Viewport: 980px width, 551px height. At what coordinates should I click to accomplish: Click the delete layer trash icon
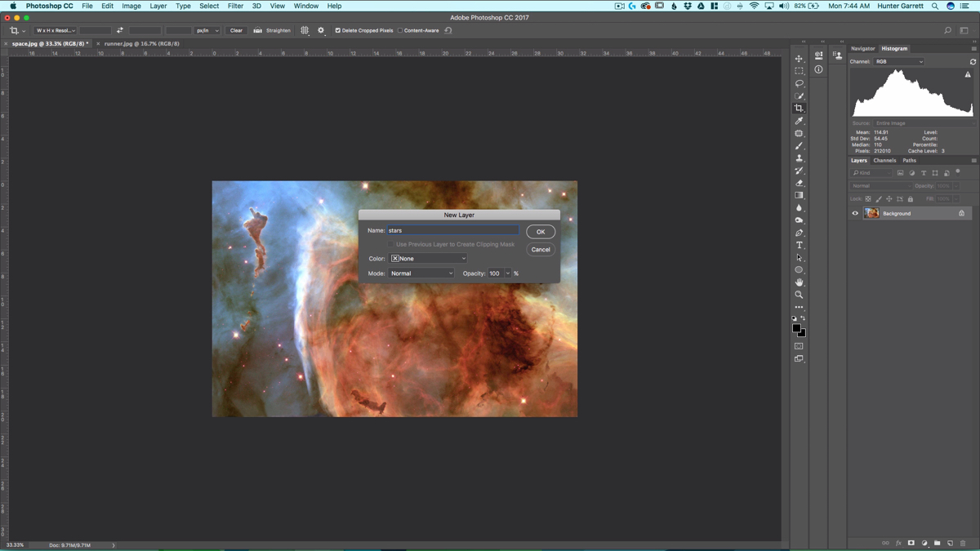pos(963,543)
